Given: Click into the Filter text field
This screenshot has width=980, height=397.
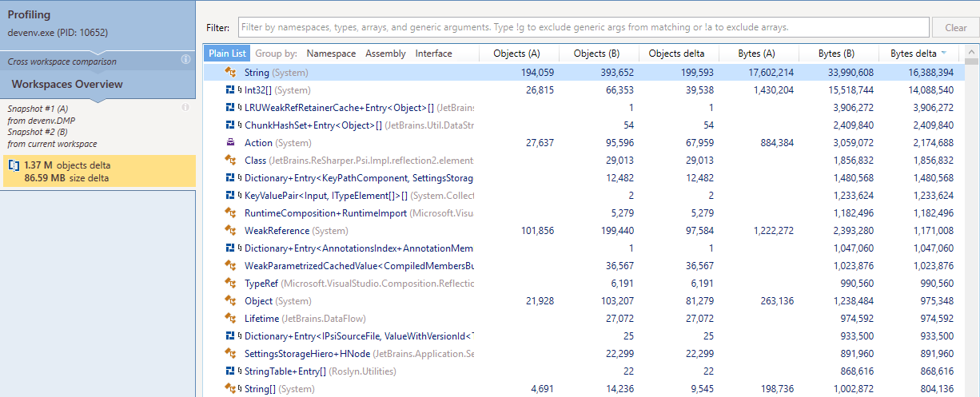Looking at the screenshot, I should (584, 27).
